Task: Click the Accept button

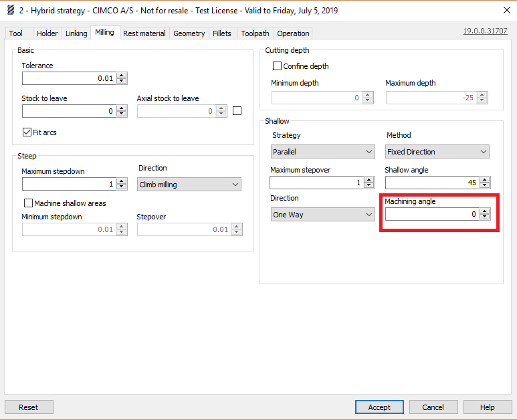Action: pyautogui.click(x=379, y=407)
